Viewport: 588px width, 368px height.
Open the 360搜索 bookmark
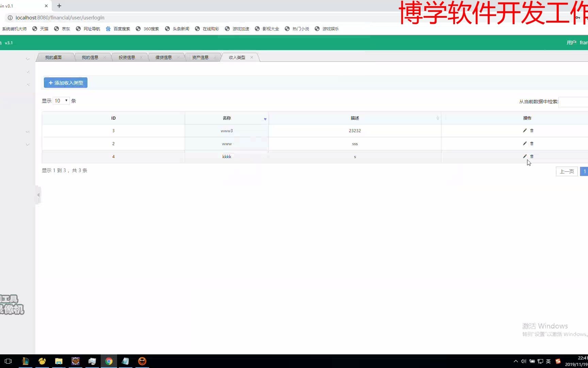148,29
